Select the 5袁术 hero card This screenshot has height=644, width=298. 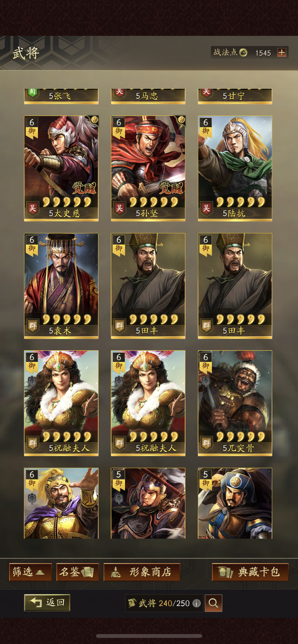61,286
